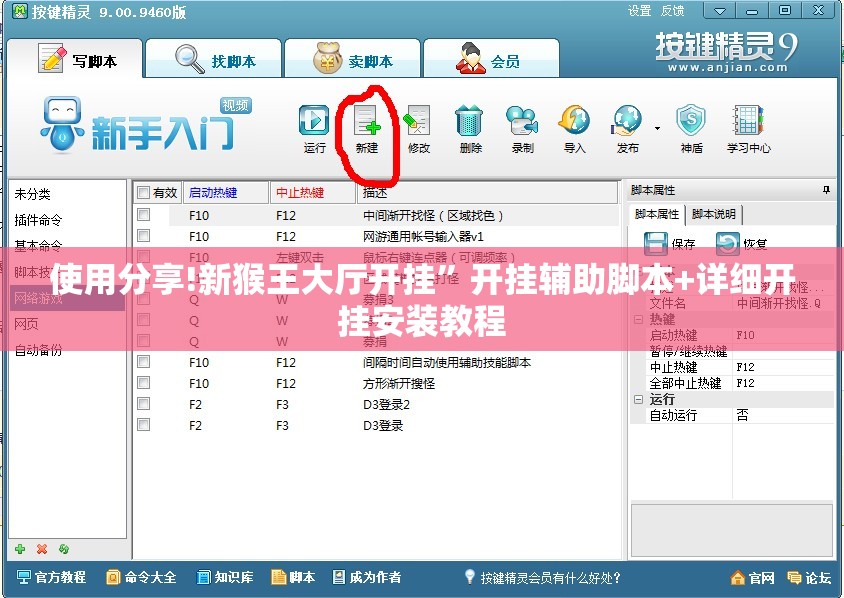This screenshot has width=844, height=598.
Task: Open the 卖脚本 tab
Action: pos(353,59)
